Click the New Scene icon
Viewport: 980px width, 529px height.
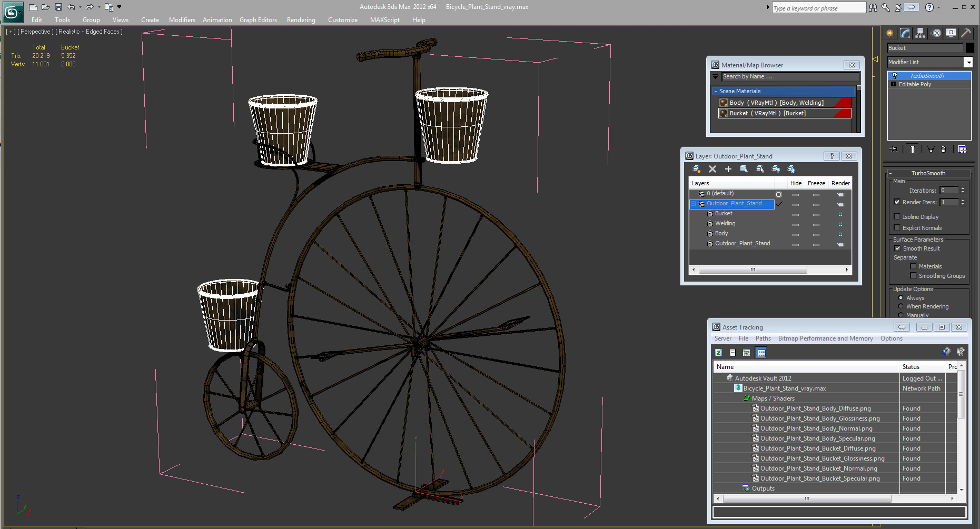click(x=33, y=7)
